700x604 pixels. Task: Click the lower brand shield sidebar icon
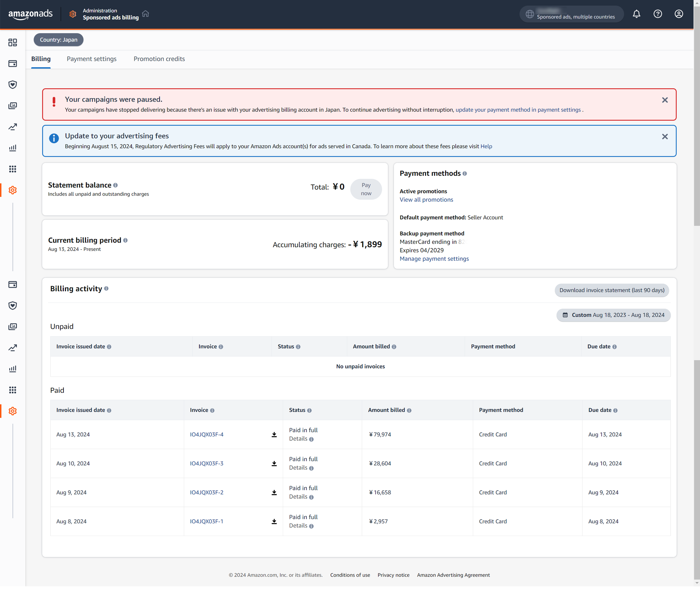tap(13, 306)
